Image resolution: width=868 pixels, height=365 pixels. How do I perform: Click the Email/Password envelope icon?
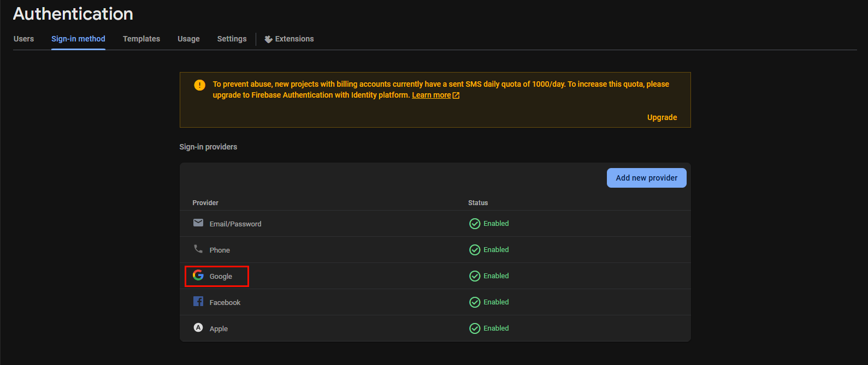click(x=198, y=223)
